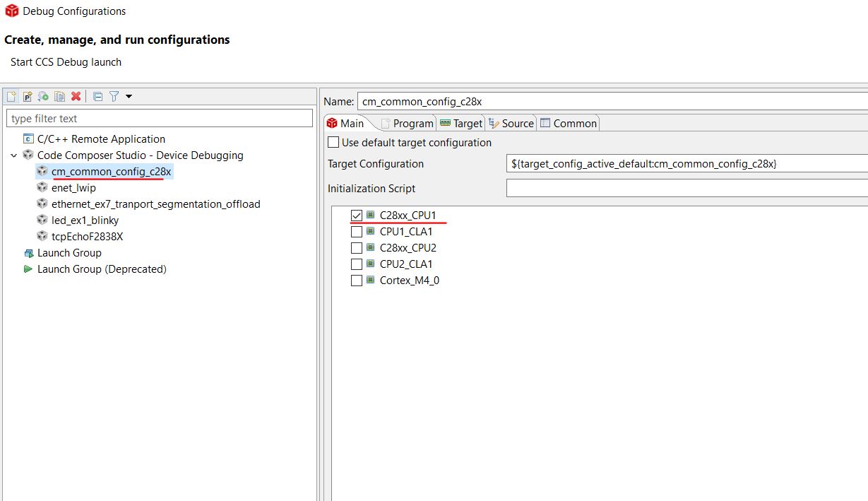Collapse Code Composer Studio - Device Debugging node
Viewport: 868px width, 501px height.
(x=13, y=155)
